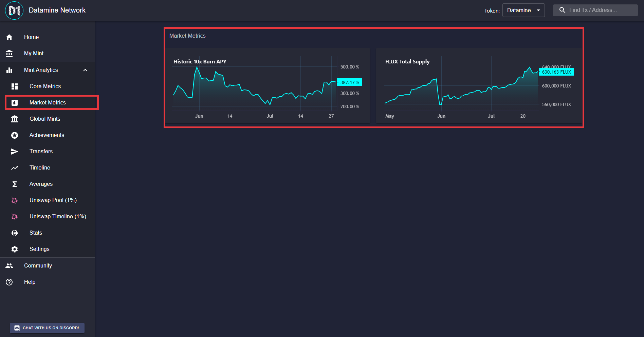Screen dimensions: 644x337
Task: Open Community section
Action: pyautogui.click(x=48, y=266)
